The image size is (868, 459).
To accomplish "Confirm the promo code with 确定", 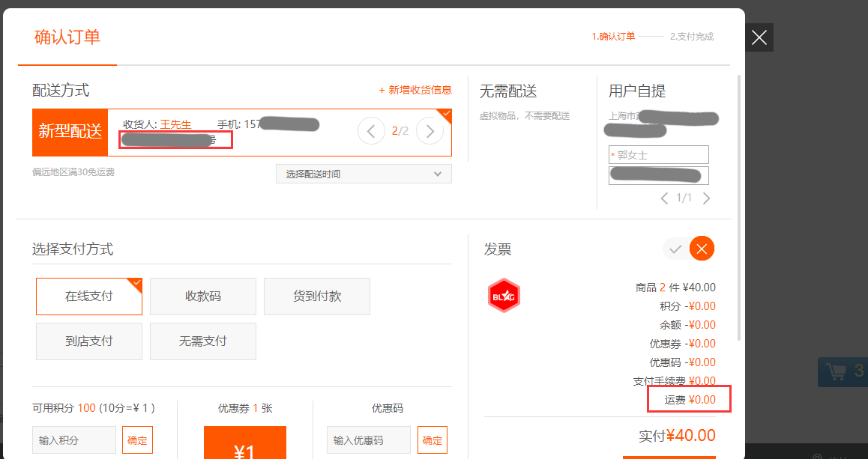I will pyautogui.click(x=432, y=440).
